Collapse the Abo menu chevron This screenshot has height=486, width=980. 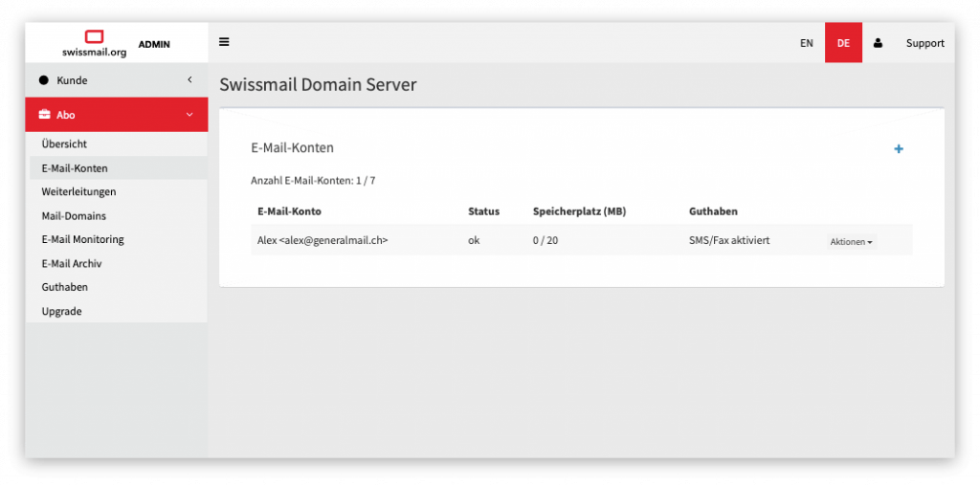pyautogui.click(x=189, y=115)
